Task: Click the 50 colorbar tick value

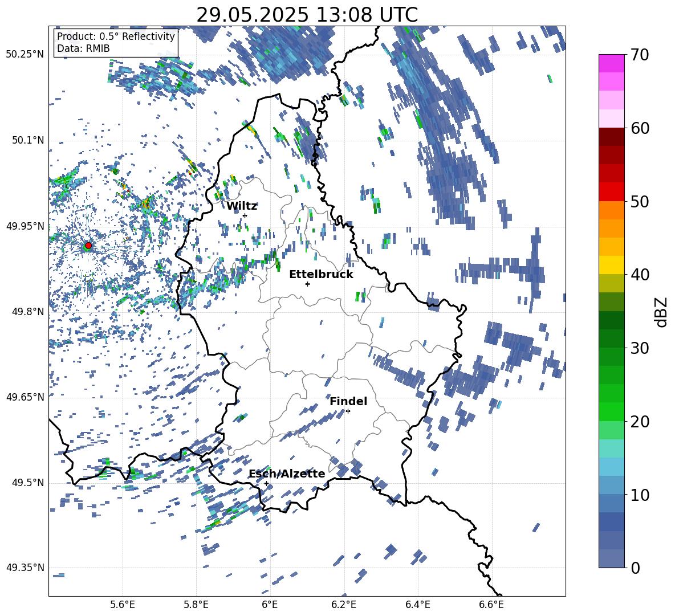Action: click(640, 201)
